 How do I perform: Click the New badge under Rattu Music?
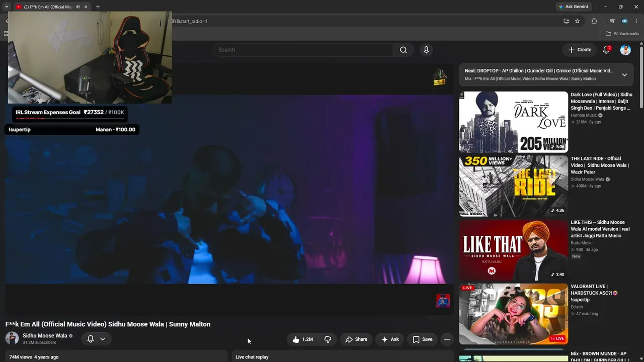(576, 256)
